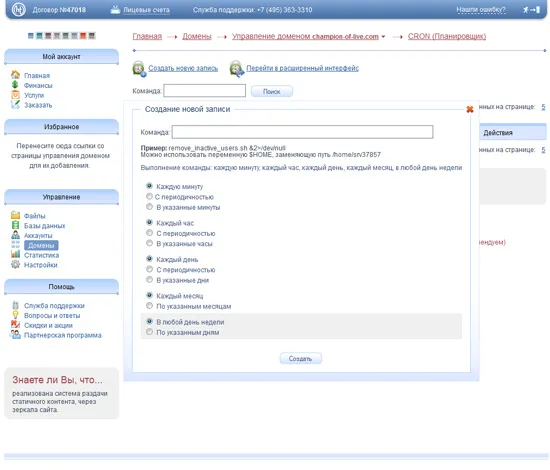Select В указанные дни option
This screenshot has width=550, height=470.
click(x=149, y=280)
